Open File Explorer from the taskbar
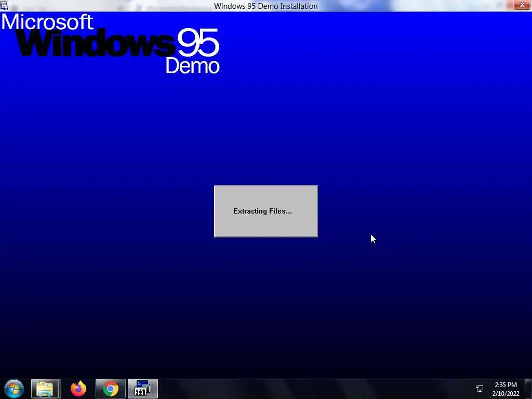Viewport: 532px width, 399px height. pyautogui.click(x=45, y=389)
